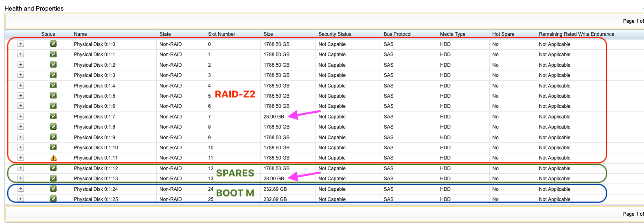Screen dimensions: 644x223
Task: Expand details for Physical Disk 0:1:5
Action: pyautogui.click(x=21, y=96)
